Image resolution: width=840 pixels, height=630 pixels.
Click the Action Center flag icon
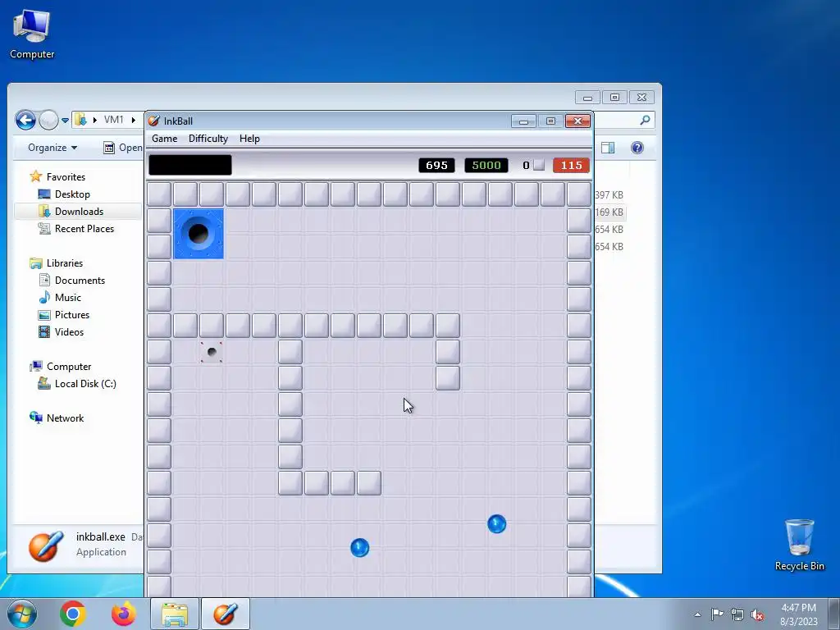click(x=717, y=614)
